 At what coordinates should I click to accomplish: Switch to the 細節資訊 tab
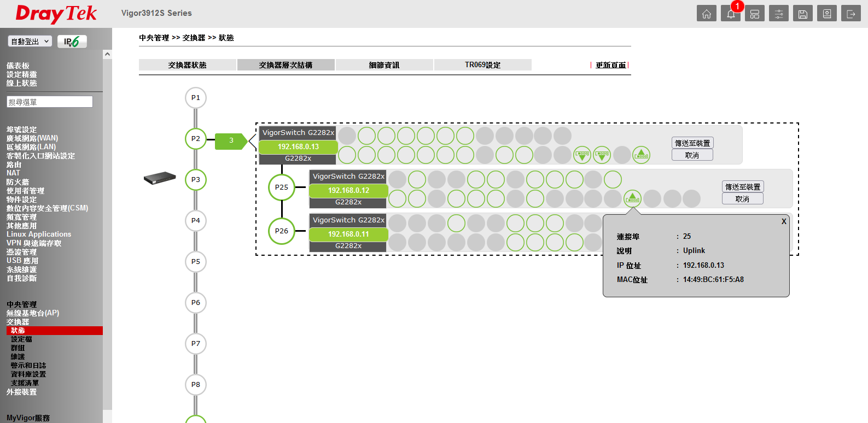tap(384, 65)
